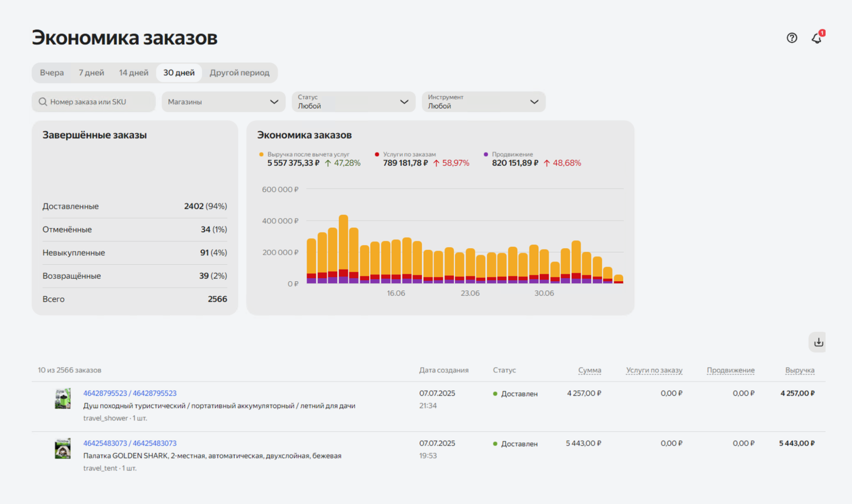The image size is (852, 504).
Task: Download orders report via download icon
Action: 818,342
